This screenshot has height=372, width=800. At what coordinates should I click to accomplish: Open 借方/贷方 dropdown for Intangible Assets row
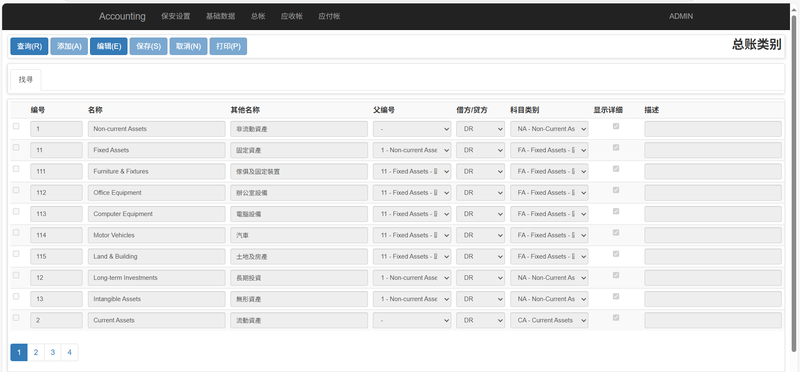pos(481,299)
